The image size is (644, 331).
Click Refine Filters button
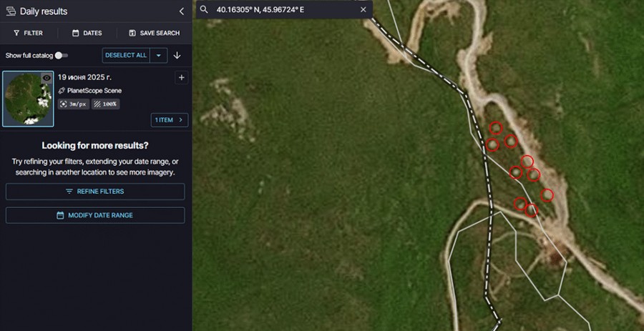(95, 192)
